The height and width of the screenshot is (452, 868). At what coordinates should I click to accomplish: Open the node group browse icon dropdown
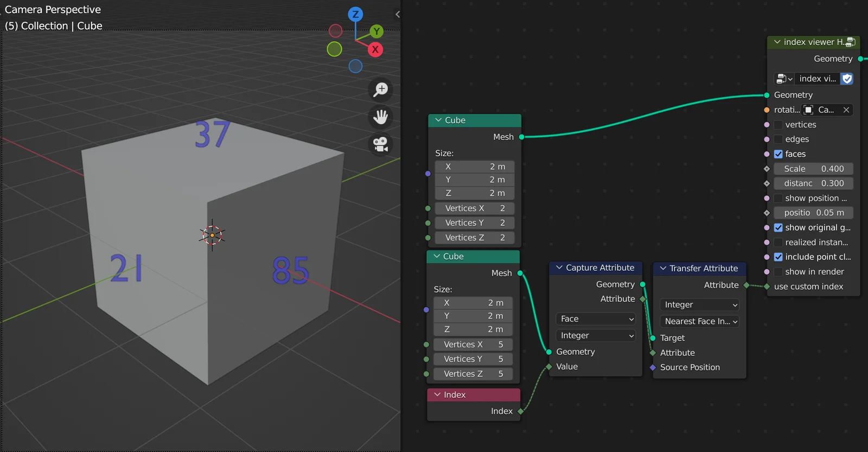pos(784,79)
